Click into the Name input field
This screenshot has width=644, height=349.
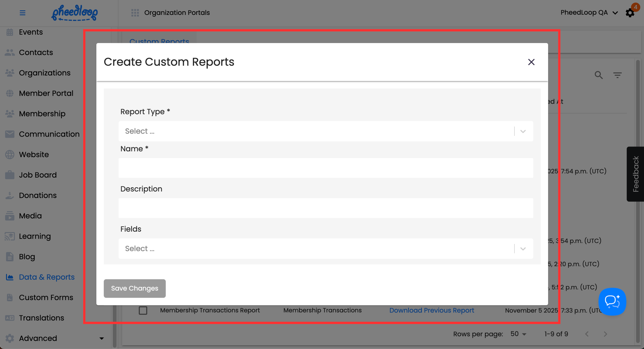coord(325,168)
